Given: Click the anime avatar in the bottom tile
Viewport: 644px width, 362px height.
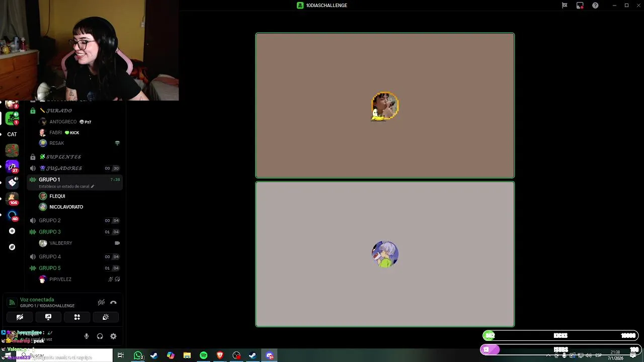Looking at the screenshot, I should (385, 254).
